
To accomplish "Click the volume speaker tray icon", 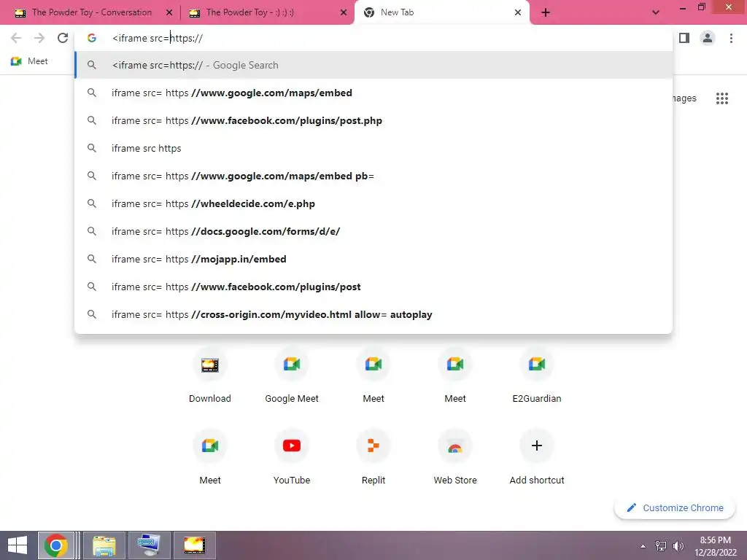I will 678,545.
